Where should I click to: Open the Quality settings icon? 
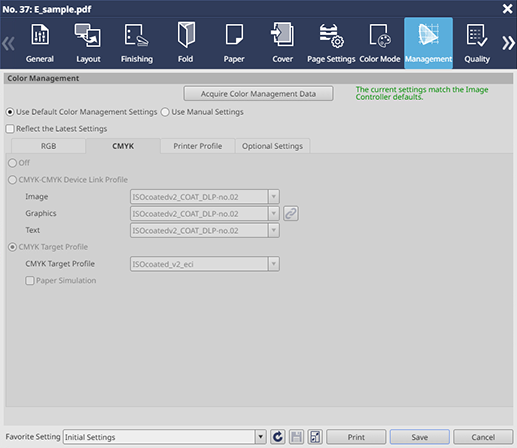coord(477,43)
